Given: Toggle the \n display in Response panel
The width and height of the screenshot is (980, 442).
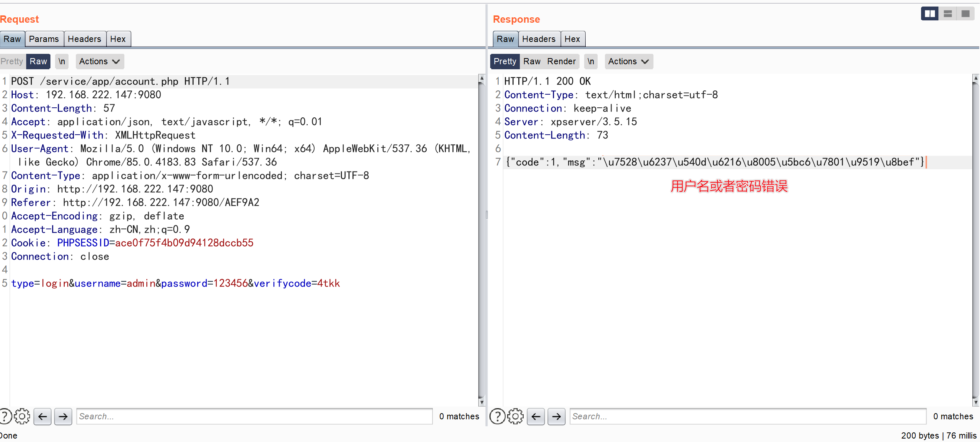Looking at the screenshot, I should pos(590,61).
